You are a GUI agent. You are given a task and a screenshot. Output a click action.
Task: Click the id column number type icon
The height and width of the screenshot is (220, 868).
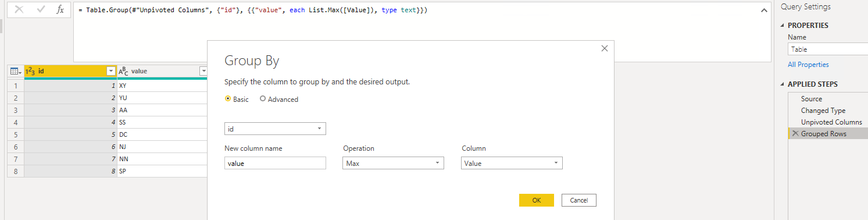tap(30, 71)
